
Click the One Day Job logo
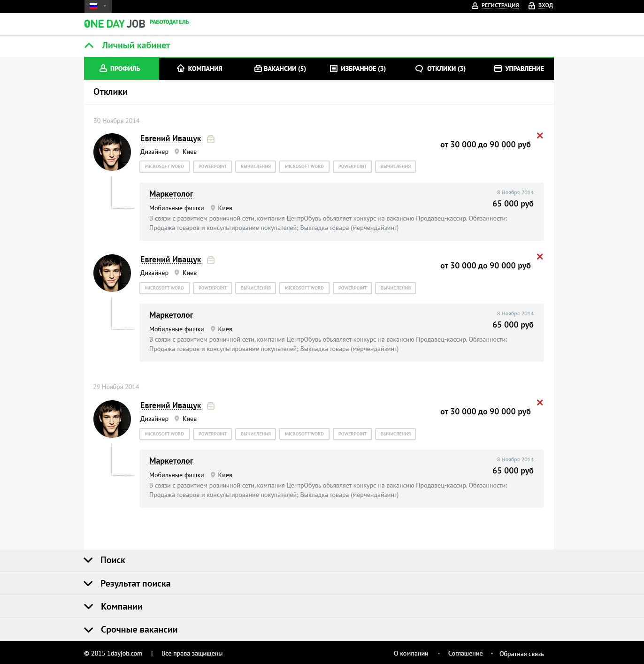(x=115, y=24)
